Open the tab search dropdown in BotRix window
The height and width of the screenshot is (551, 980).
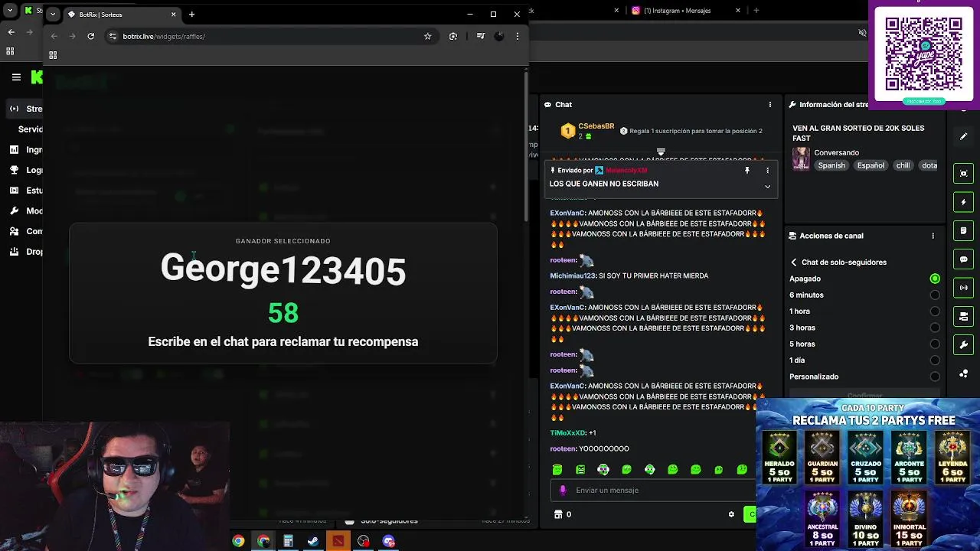click(53, 14)
